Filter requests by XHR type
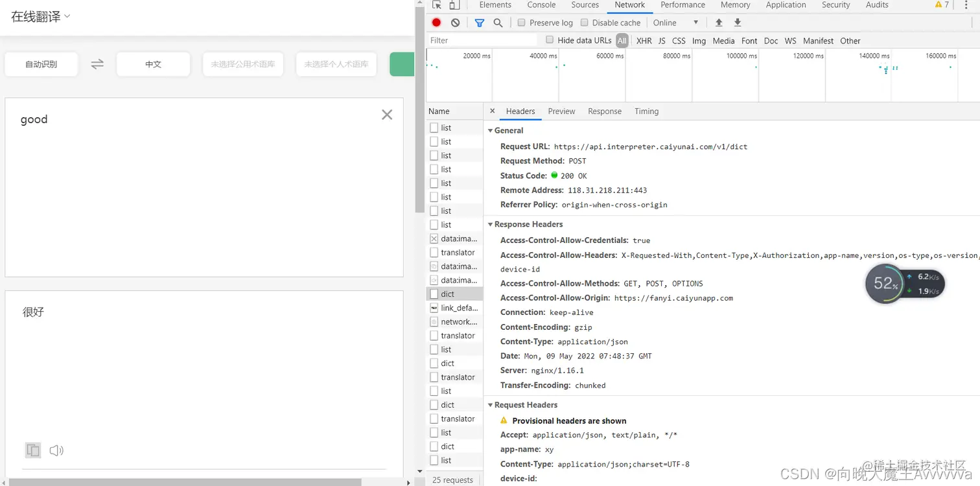Viewport: 980px width, 486px height. tap(644, 40)
